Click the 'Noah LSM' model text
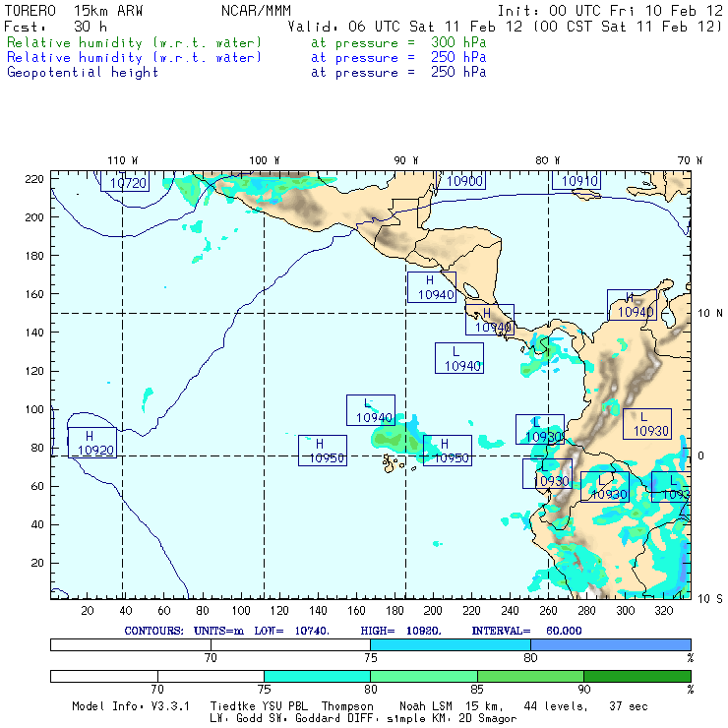Image resolution: width=728 pixels, height=728 pixels. (x=425, y=706)
